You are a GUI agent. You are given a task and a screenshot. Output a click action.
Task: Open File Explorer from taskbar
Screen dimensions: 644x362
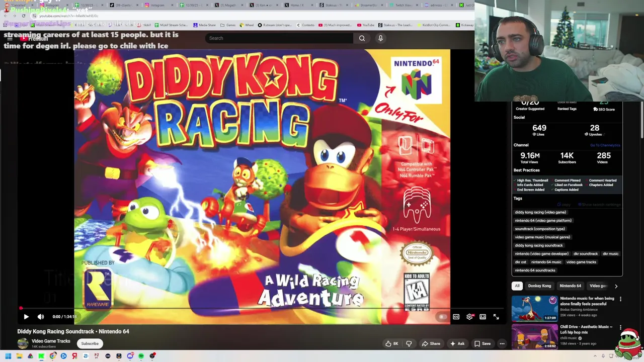19,356
